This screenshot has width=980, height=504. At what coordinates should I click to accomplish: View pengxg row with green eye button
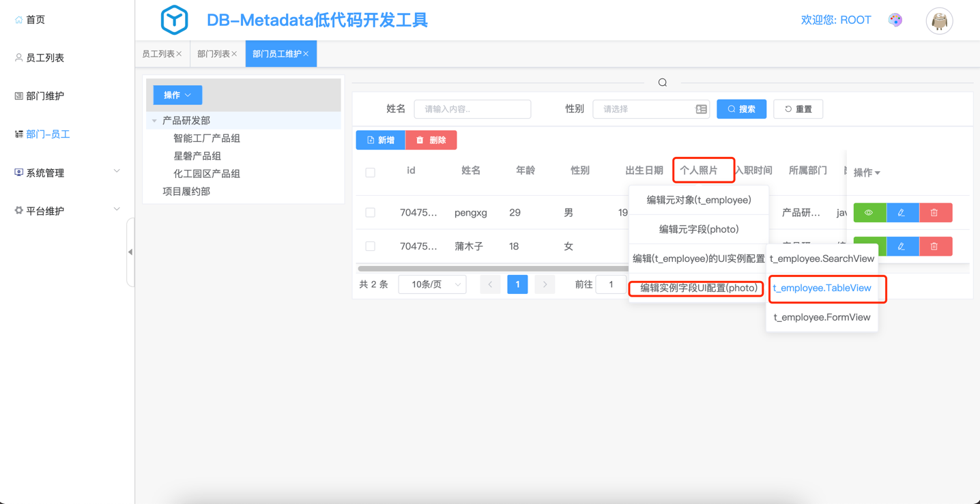[x=869, y=213]
